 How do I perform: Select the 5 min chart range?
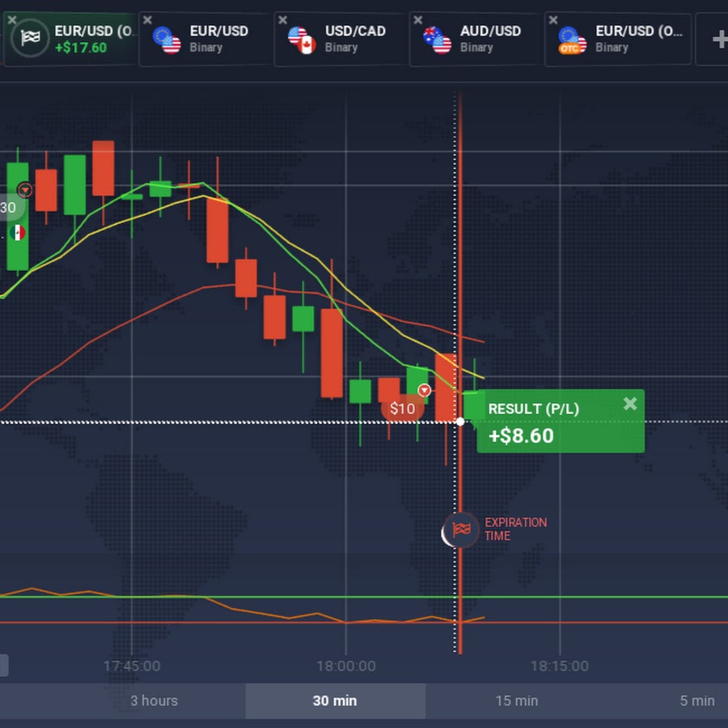pyautogui.click(x=696, y=700)
